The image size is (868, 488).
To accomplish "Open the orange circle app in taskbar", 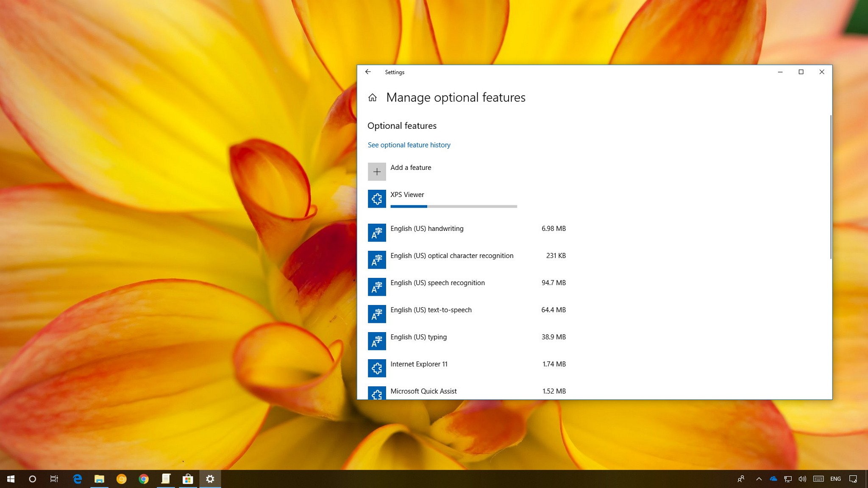I will coord(122,479).
